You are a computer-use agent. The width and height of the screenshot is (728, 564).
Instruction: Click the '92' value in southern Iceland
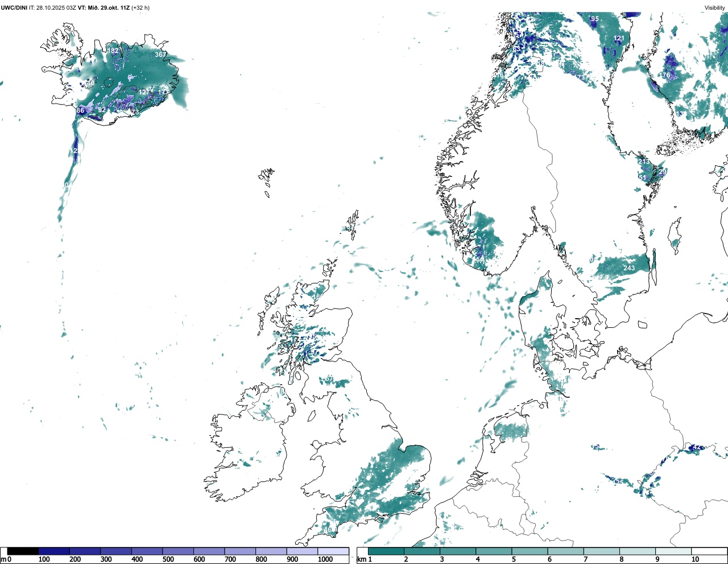coord(102,110)
